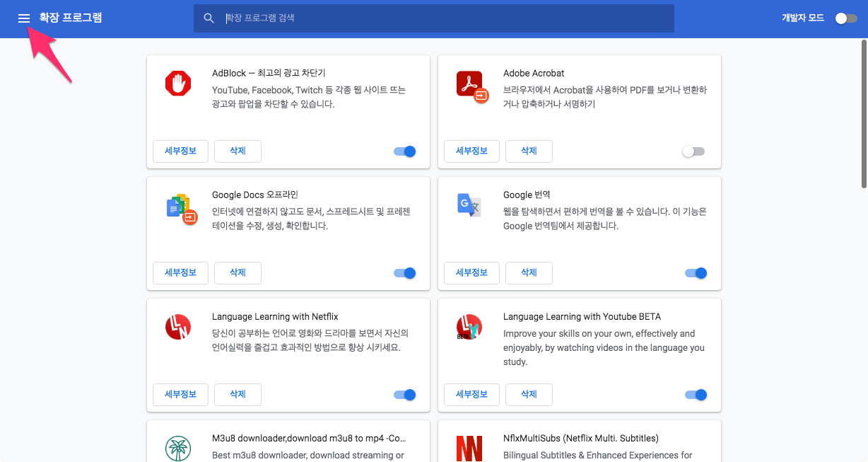Viewport: 868px width, 462px height.
Task: Click the M3u8 downloader title text
Action: coord(309,438)
